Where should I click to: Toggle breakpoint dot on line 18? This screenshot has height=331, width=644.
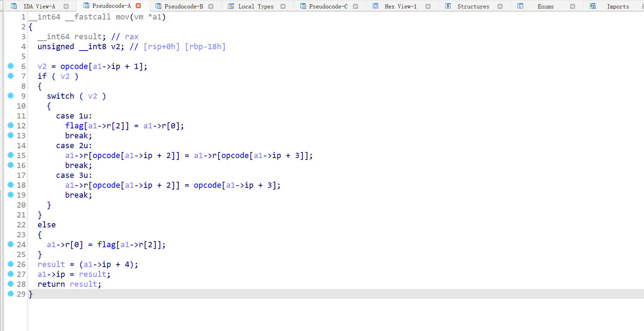[x=11, y=185]
